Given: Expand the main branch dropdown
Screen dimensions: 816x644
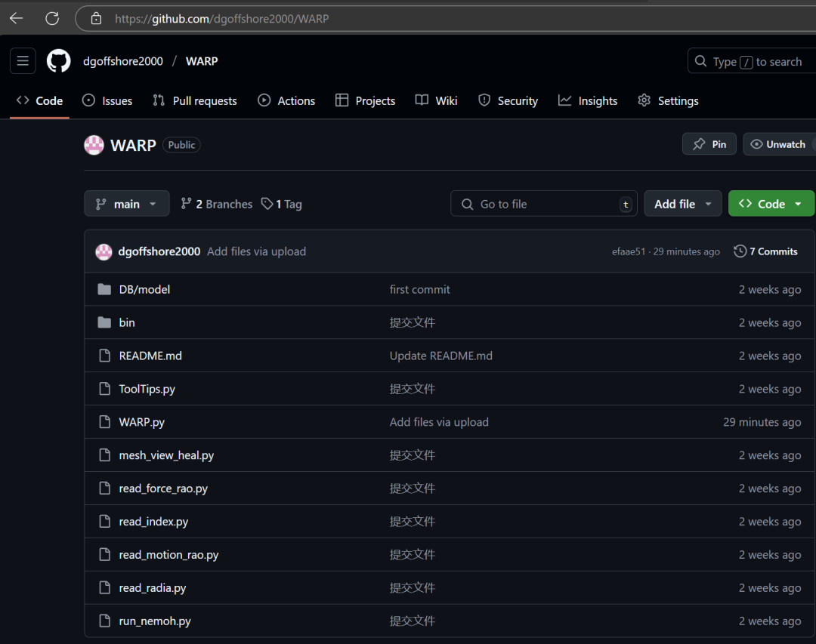Looking at the screenshot, I should 126,204.
